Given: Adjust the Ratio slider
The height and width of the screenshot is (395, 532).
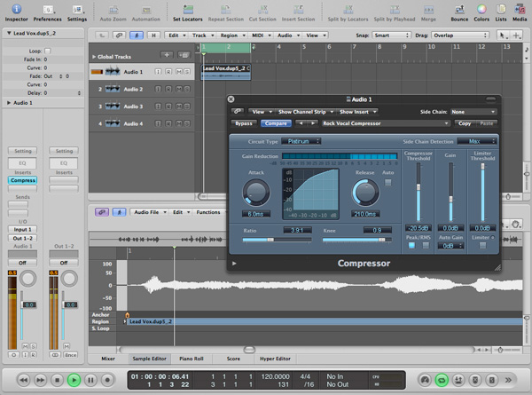Looking at the screenshot, I should coord(270,240).
